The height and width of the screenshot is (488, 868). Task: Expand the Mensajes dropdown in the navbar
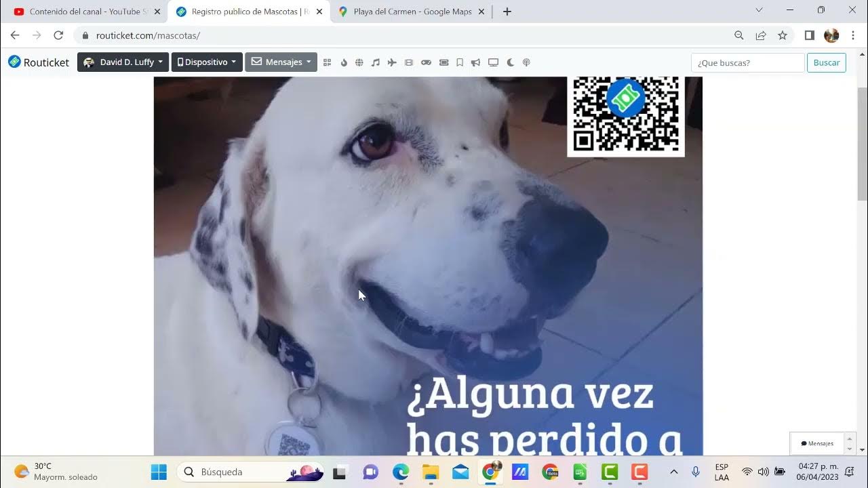[x=281, y=62]
